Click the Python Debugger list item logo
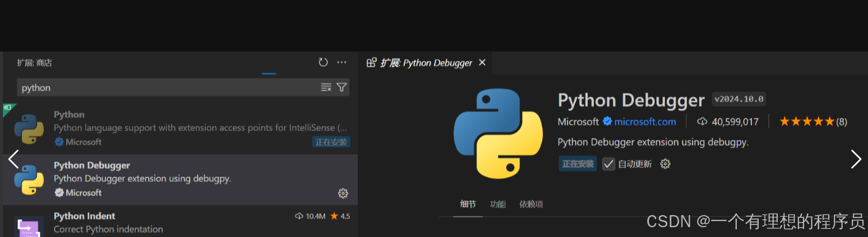Screen dimensions: 868x237 click(29, 179)
